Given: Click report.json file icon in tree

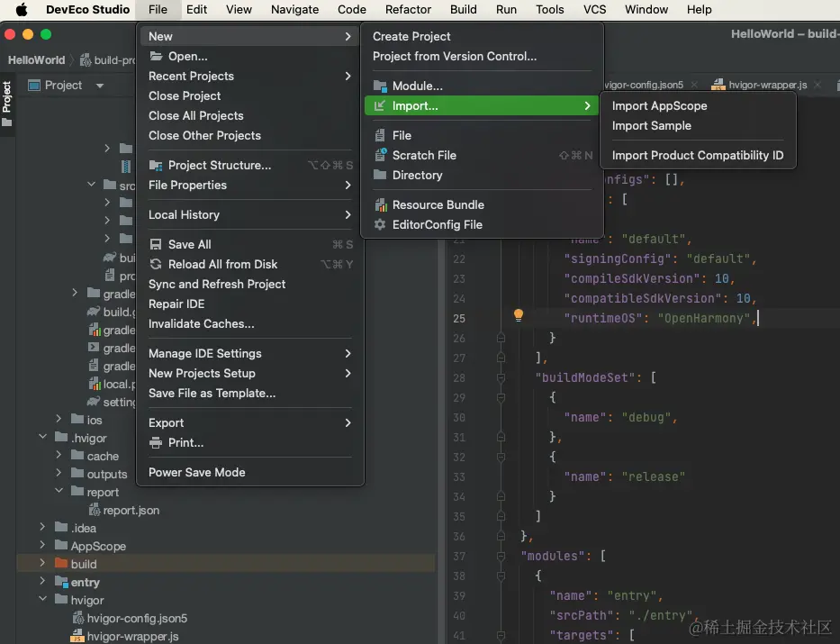Looking at the screenshot, I should pyautogui.click(x=95, y=510).
